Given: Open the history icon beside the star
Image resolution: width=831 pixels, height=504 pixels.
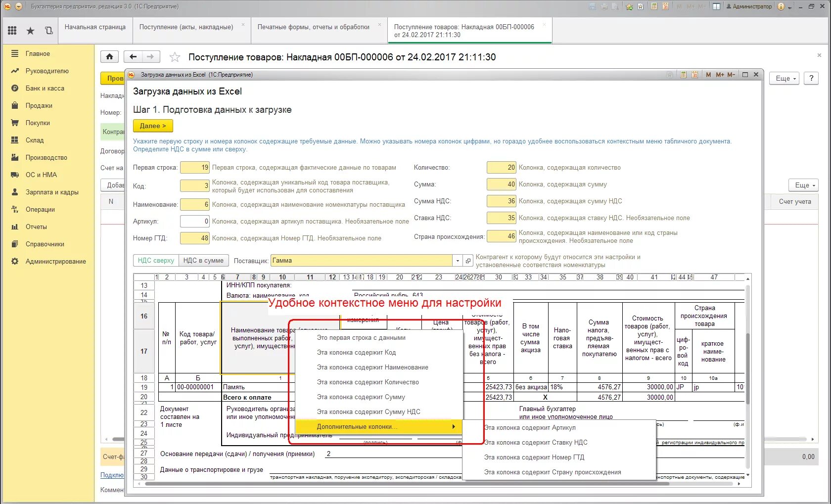Looking at the screenshot, I should pos(48,31).
